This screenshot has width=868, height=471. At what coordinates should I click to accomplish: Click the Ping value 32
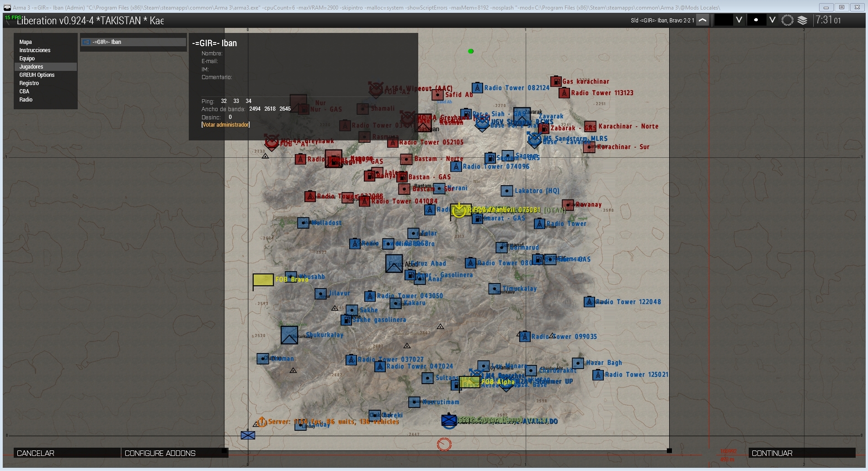click(x=224, y=101)
